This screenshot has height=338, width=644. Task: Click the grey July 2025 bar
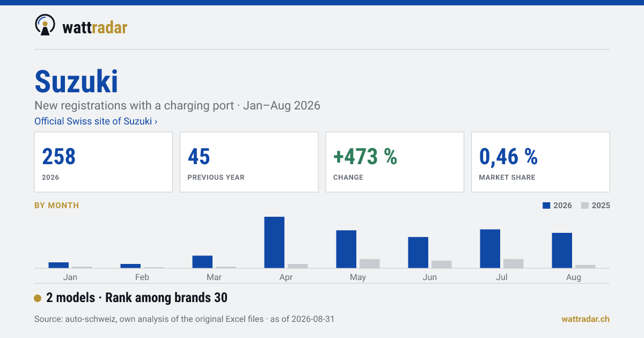(x=514, y=263)
